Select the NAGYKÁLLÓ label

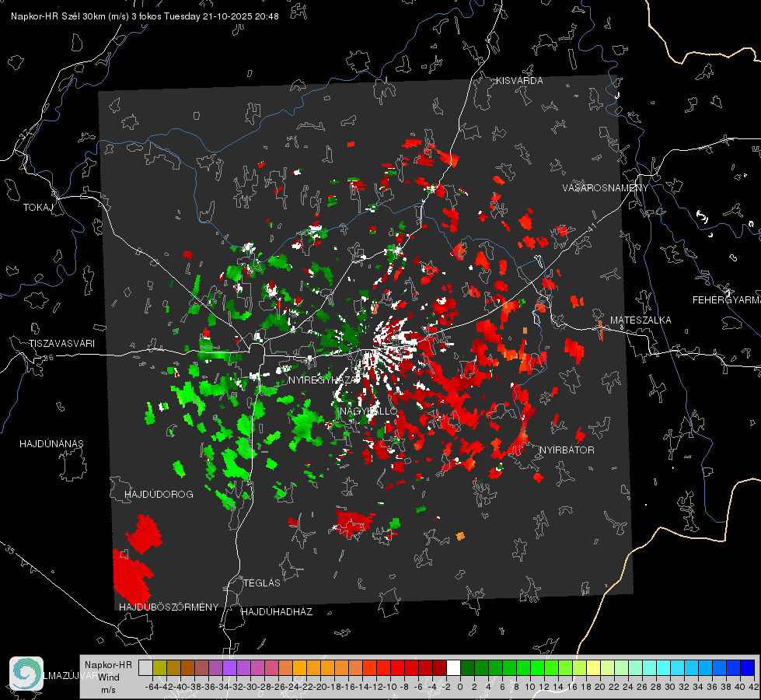(368, 411)
